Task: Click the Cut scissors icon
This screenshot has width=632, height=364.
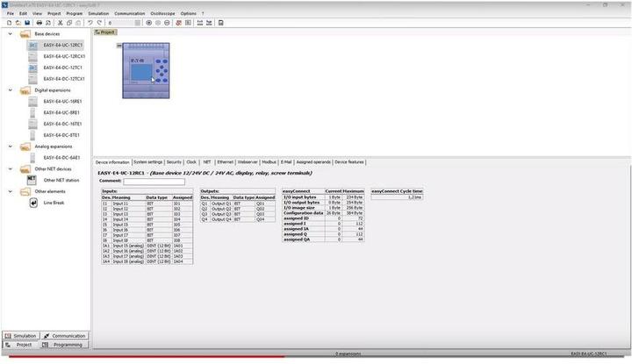Action: tap(60, 23)
